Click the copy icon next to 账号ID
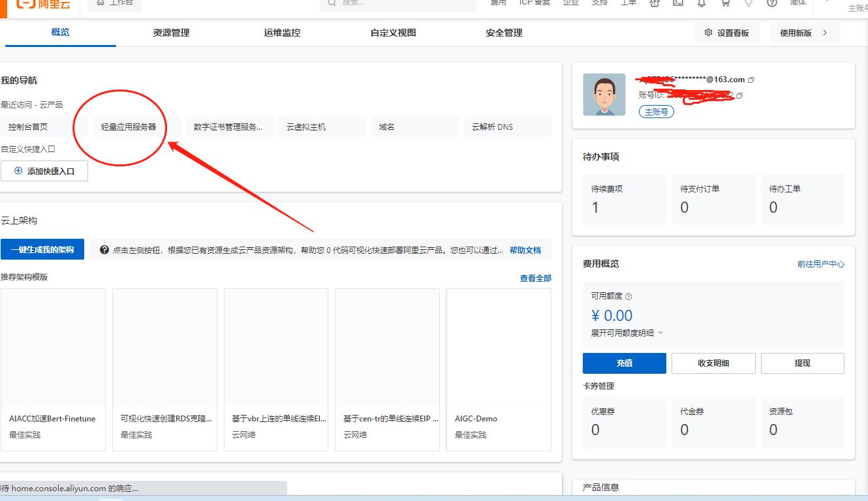 [x=738, y=95]
